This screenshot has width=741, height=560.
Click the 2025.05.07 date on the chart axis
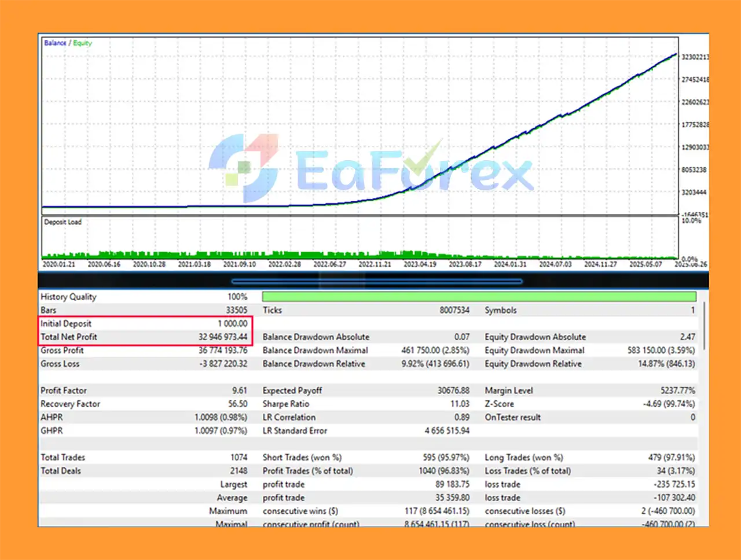pyautogui.click(x=645, y=264)
